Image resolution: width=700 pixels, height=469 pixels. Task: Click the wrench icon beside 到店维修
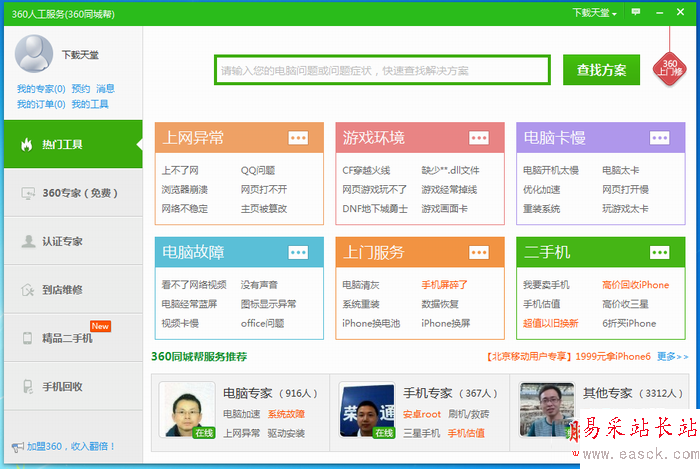click(x=27, y=290)
